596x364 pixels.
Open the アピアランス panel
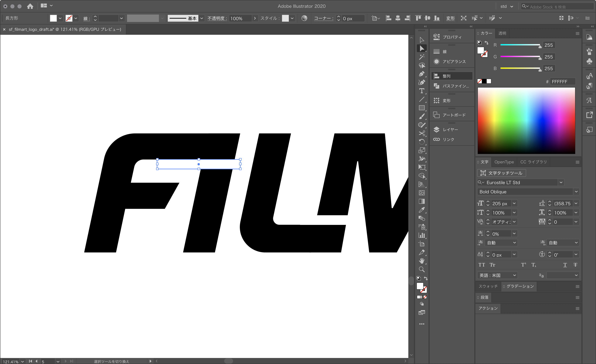point(451,62)
